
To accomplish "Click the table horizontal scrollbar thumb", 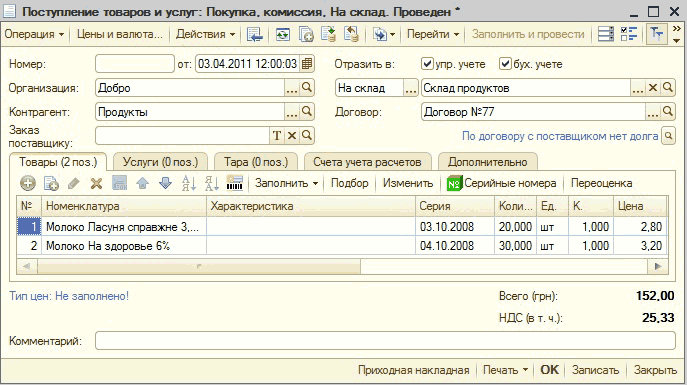I will pos(199,266).
